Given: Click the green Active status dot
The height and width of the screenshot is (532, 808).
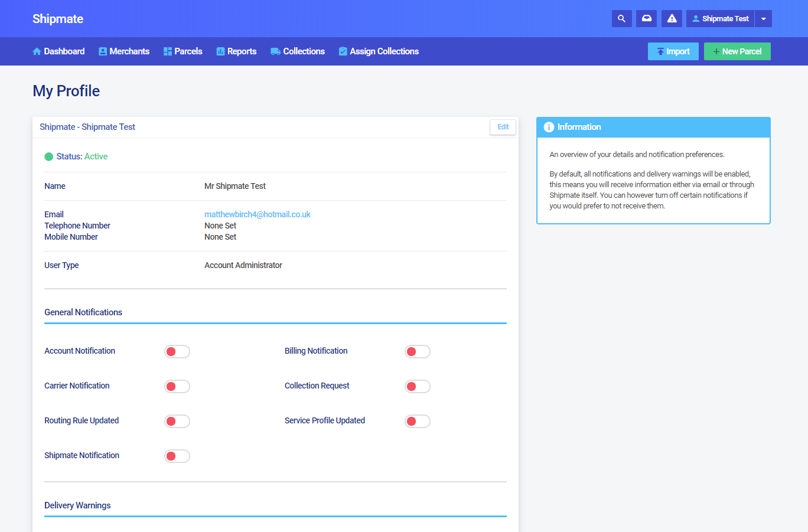Looking at the screenshot, I should pos(49,156).
